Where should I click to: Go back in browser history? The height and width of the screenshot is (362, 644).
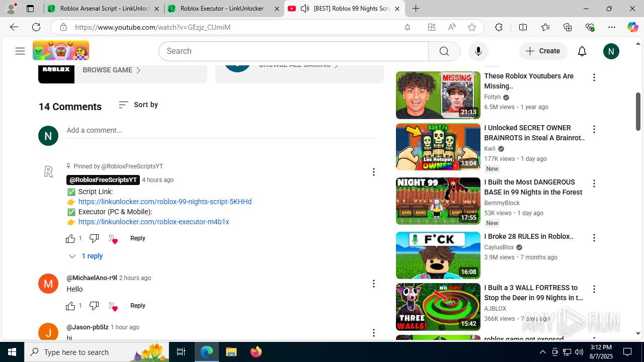(x=14, y=27)
